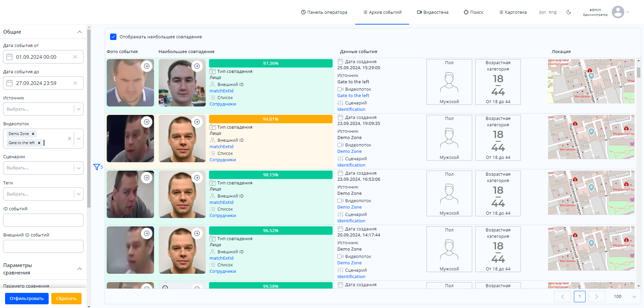
Task: Click the Сбросить reset button
Action: coord(66,298)
